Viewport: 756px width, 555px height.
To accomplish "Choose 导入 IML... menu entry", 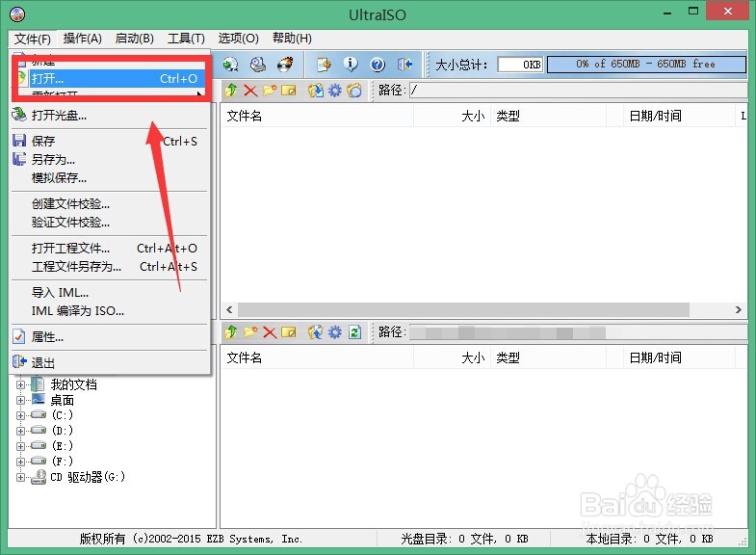I will click(110, 293).
